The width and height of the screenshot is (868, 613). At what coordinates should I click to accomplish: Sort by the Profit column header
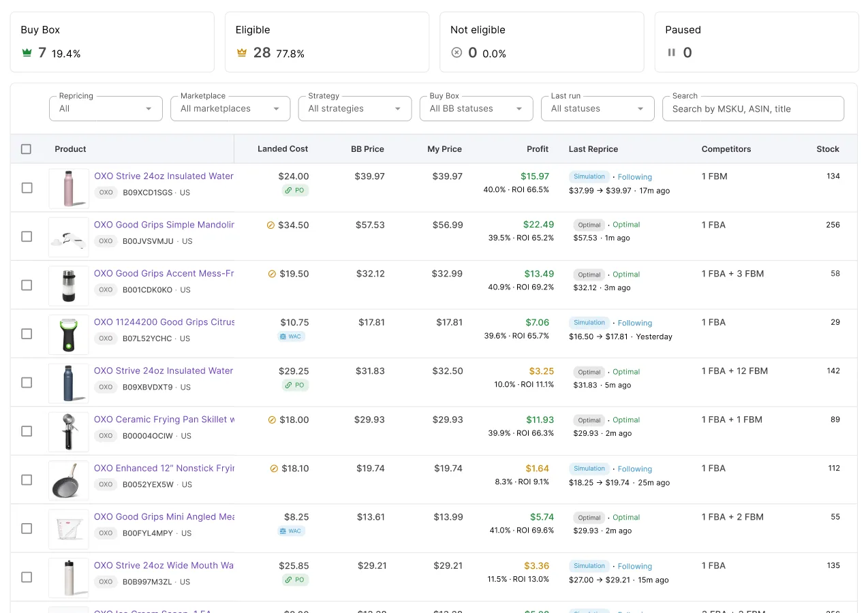click(x=538, y=149)
